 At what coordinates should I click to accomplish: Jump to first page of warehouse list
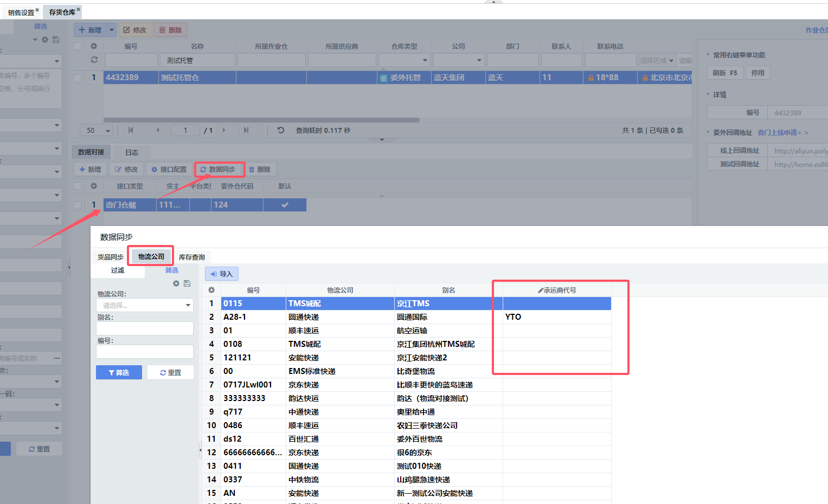pos(131,130)
